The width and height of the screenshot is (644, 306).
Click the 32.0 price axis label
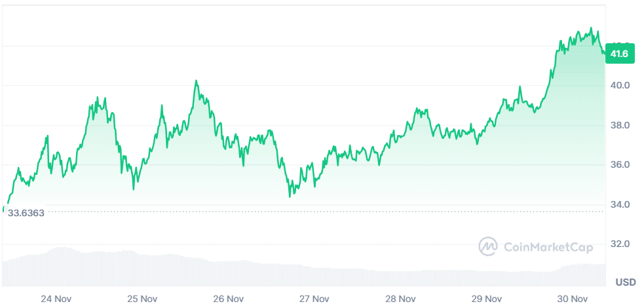point(619,244)
